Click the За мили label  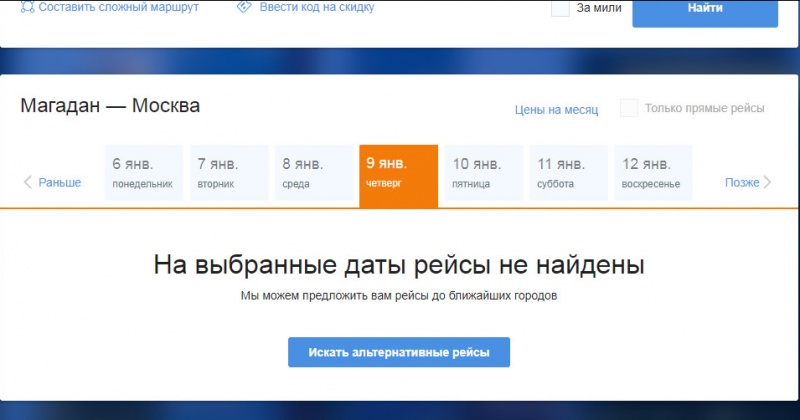(x=599, y=8)
